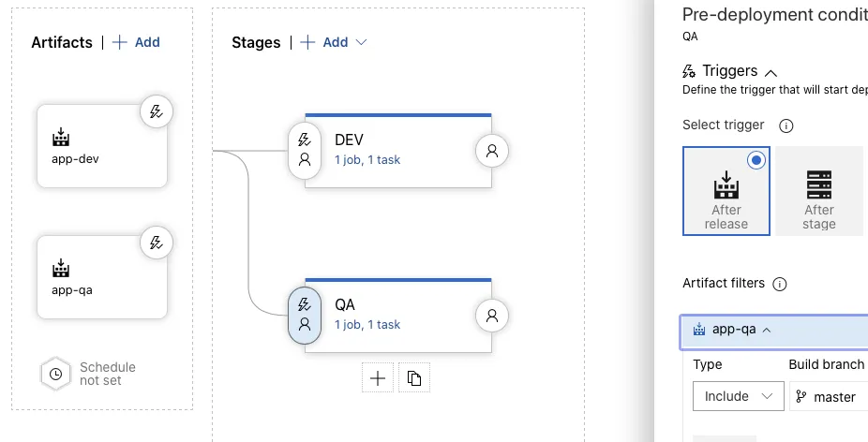Collapse the app-qa artifact filter
Viewport: 868px width, 442px height.
767,330
